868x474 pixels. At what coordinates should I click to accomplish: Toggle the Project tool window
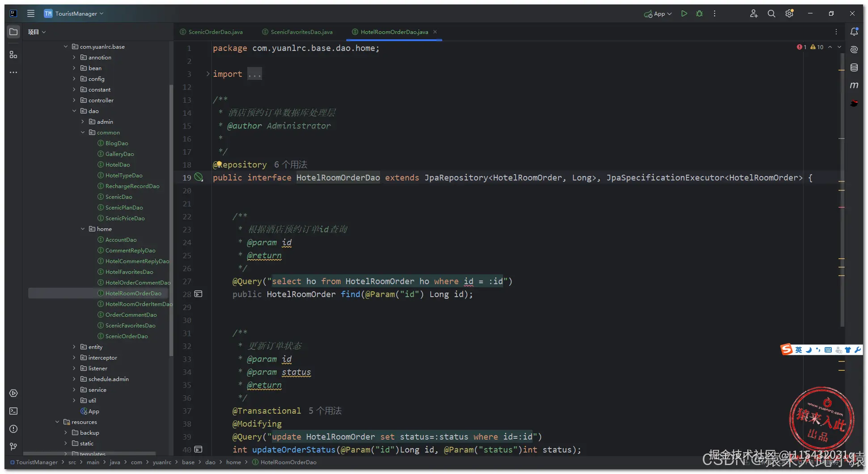click(13, 32)
